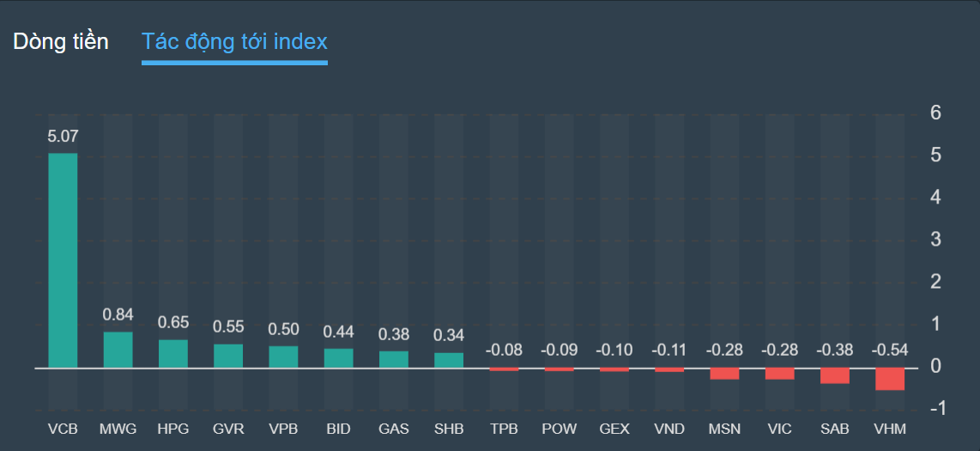
Task: Select the BID bar in chart
Action: [x=338, y=358]
